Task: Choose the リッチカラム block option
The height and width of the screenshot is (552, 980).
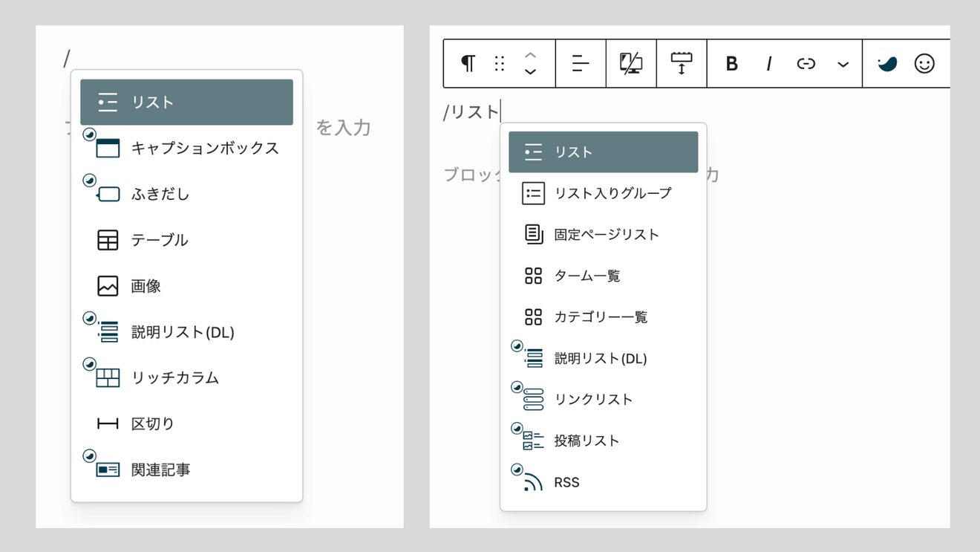Action: click(186, 377)
